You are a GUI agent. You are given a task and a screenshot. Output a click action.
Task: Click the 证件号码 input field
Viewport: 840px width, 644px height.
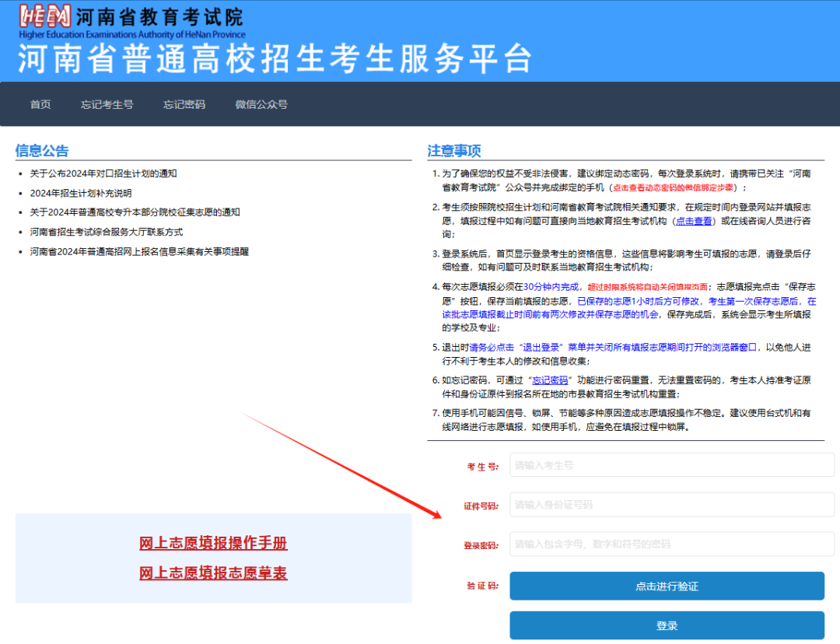[670, 504]
